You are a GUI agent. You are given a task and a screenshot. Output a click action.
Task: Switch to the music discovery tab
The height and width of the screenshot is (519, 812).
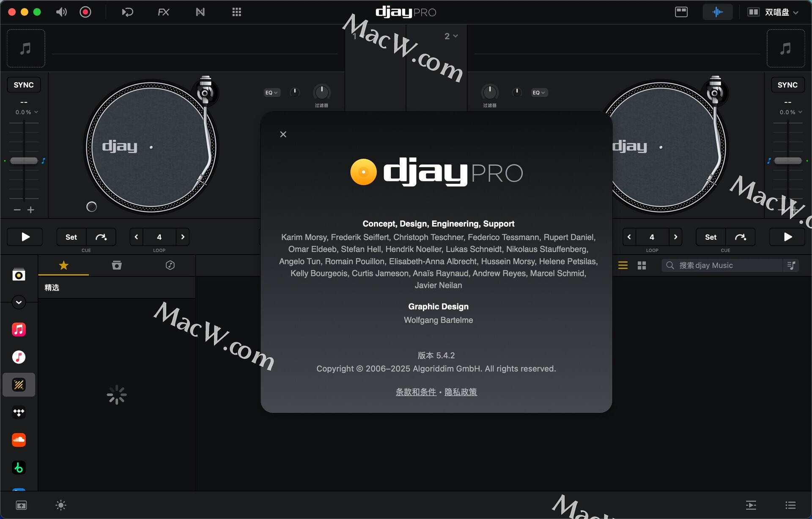click(x=170, y=265)
